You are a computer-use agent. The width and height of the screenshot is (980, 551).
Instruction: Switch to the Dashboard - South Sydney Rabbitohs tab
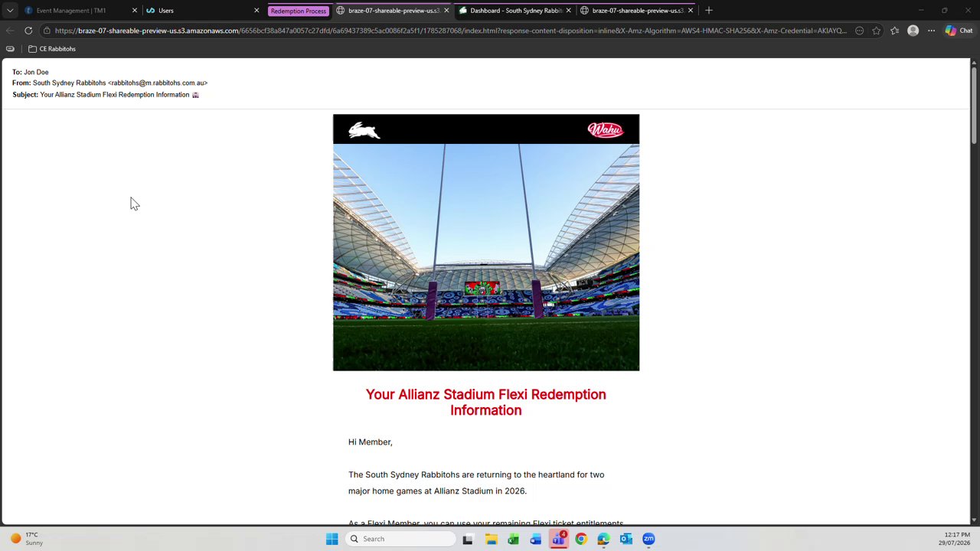coord(515,11)
